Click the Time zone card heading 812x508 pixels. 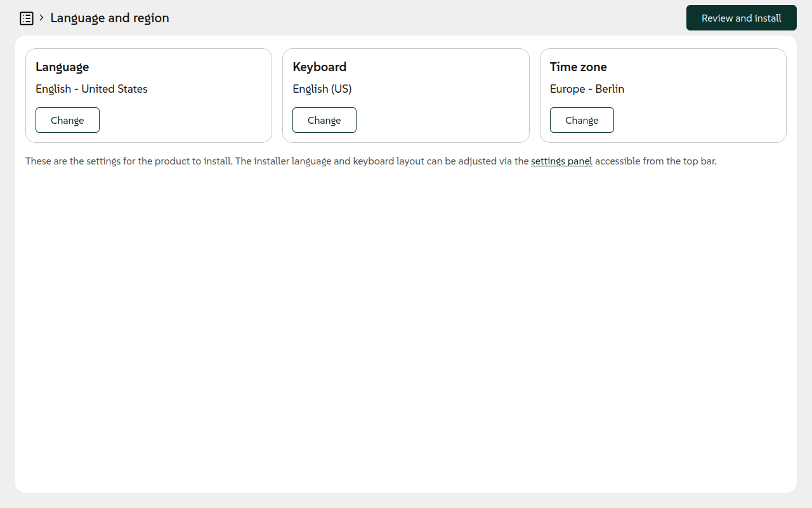(579, 67)
